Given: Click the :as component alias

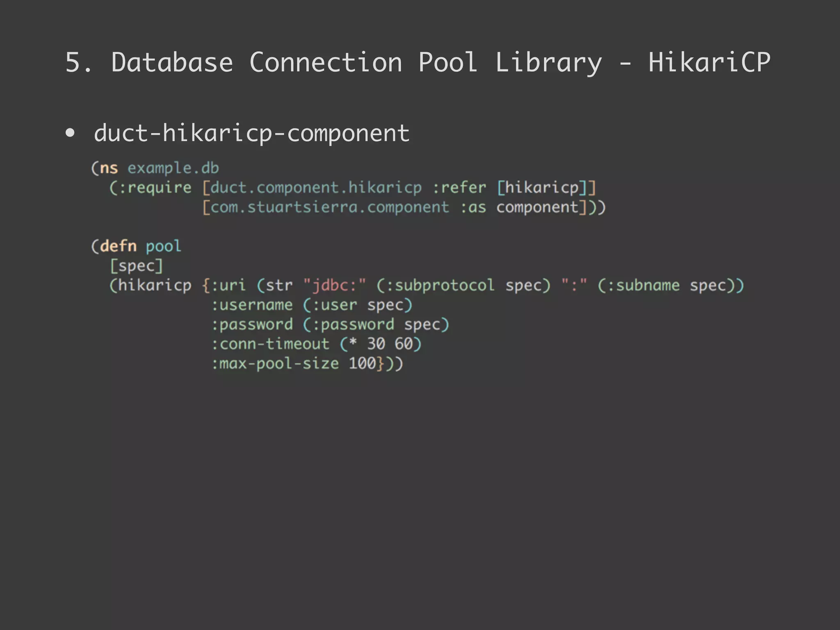Looking at the screenshot, I should (x=519, y=207).
